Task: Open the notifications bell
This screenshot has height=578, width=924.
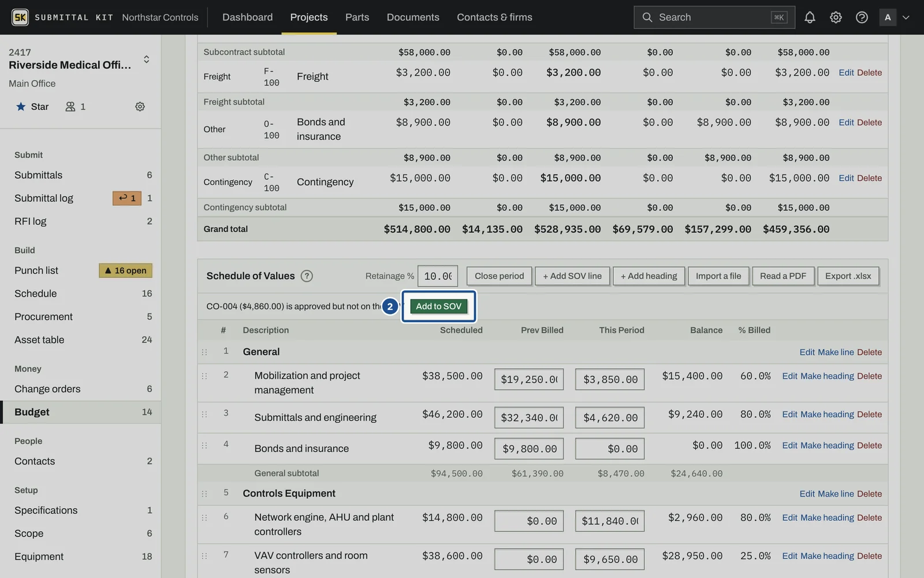Action: 810,17
